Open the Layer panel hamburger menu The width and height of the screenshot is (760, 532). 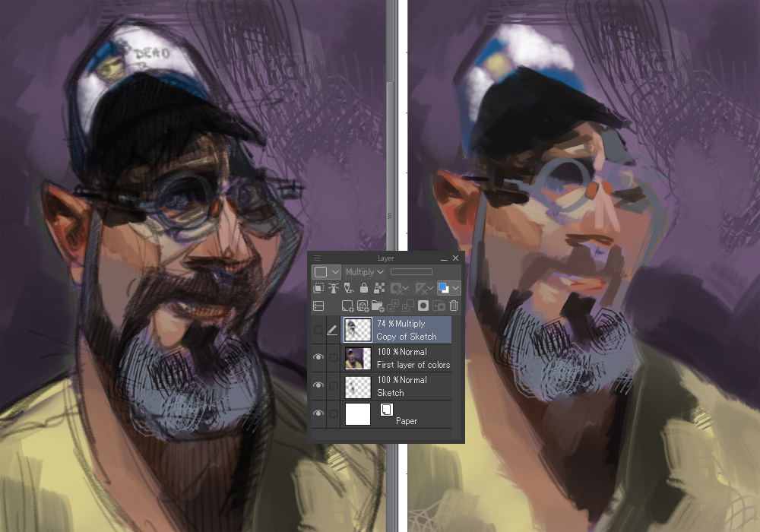click(x=318, y=258)
